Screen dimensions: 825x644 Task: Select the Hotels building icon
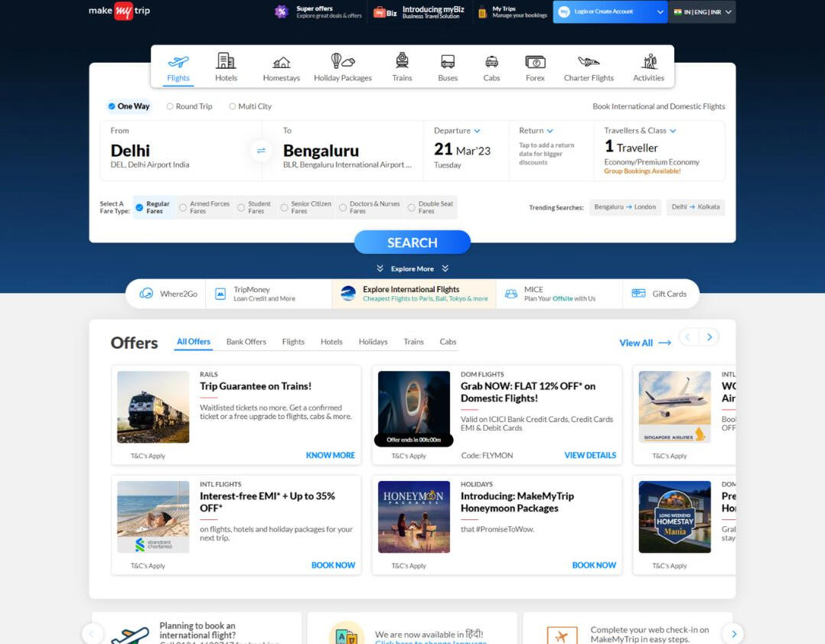[226, 61]
